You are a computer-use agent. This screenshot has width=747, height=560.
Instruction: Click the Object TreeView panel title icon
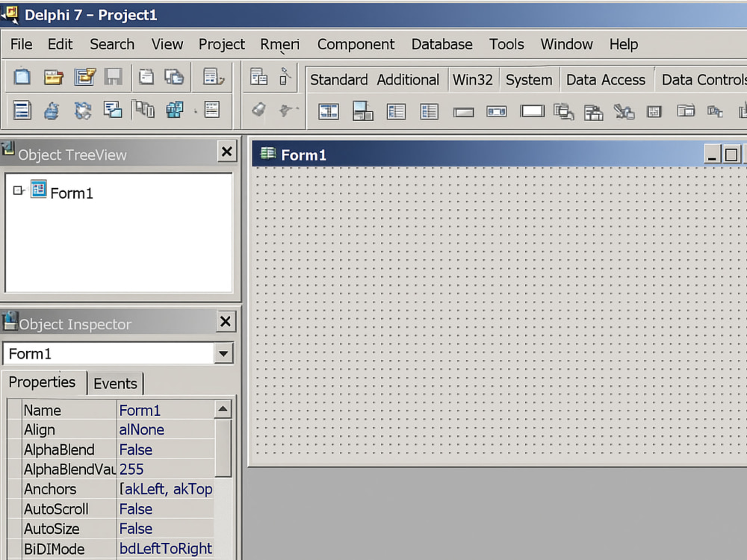click(x=7, y=149)
